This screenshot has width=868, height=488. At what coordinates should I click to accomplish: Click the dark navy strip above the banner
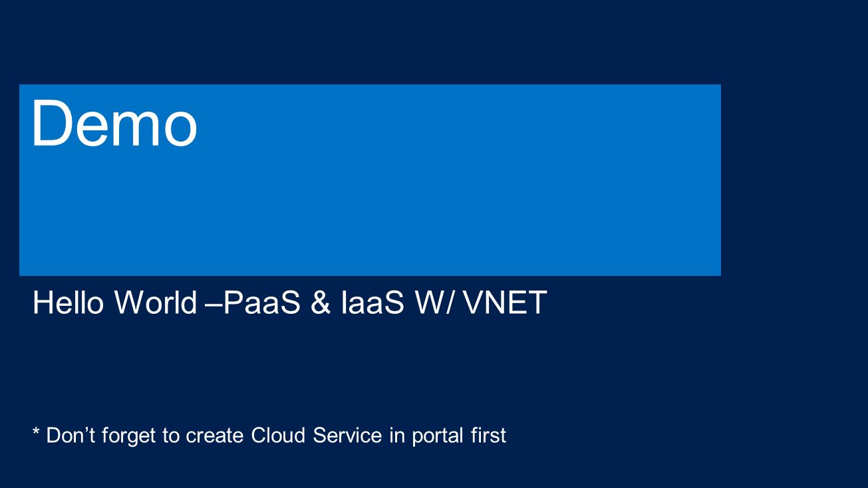[434, 42]
